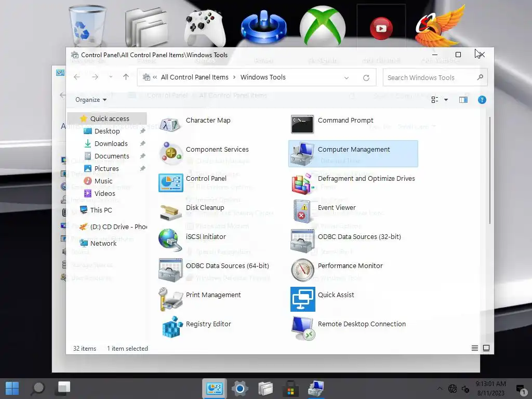This screenshot has height=399, width=532.
Task: Click the Windows Tools breadcrumb
Action: [x=263, y=77]
